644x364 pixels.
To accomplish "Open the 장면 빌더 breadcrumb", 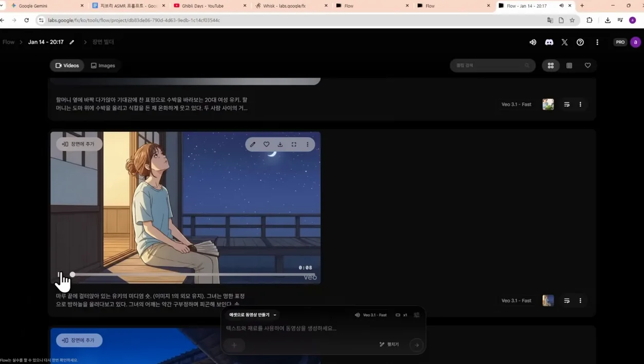I will [103, 42].
